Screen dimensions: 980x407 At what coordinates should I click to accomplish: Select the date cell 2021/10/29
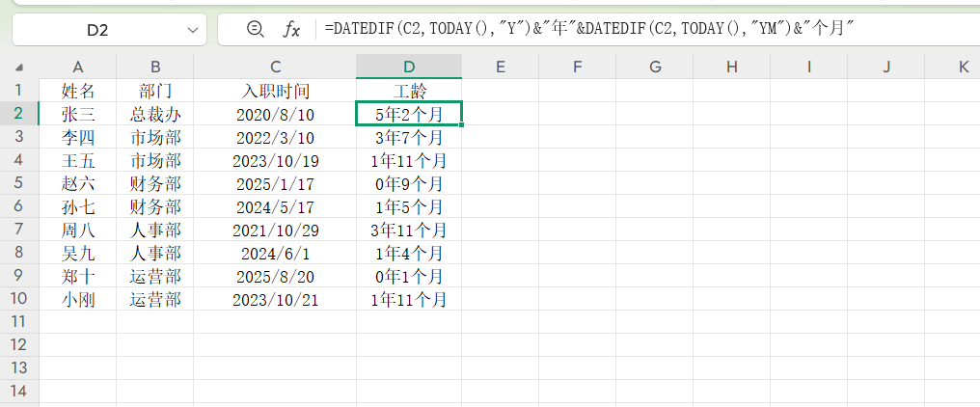[275, 230]
